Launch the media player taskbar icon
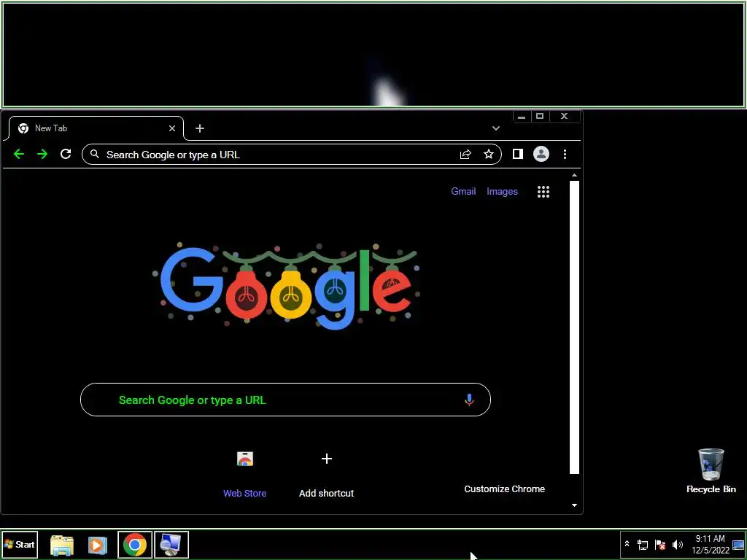 pos(98,545)
